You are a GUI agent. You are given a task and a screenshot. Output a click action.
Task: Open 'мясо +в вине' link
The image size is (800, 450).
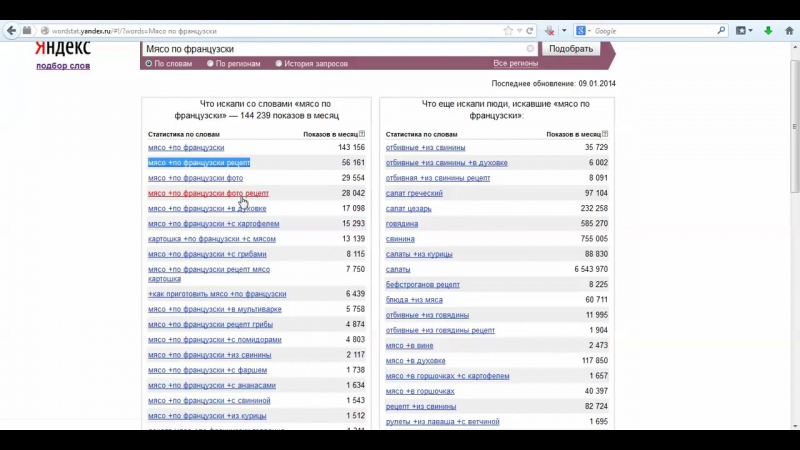pos(409,345)
